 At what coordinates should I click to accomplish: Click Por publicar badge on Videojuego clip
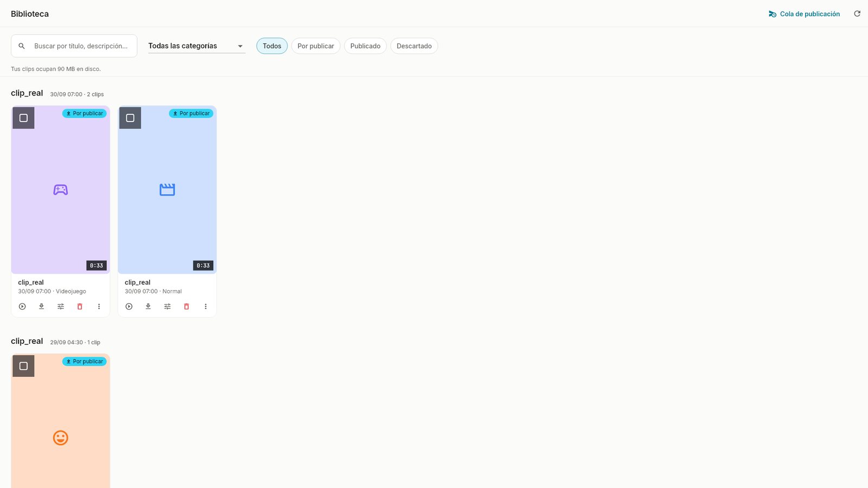(x=84, y=113)
